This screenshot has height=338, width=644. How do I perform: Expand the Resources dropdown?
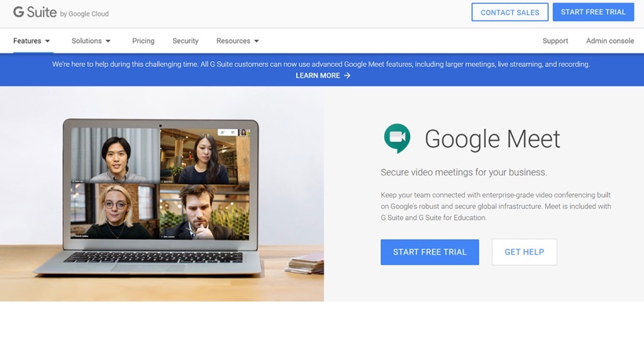coord(238,41)
